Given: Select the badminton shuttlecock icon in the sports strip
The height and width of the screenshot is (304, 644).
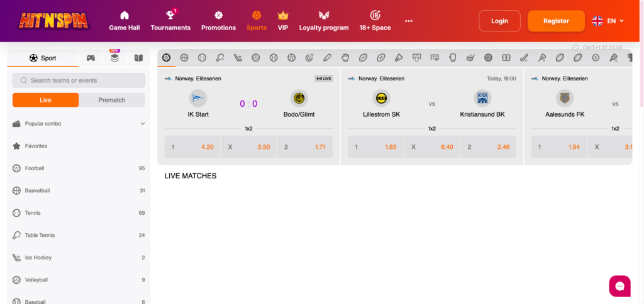Looking at the screenshot, I should 399,58.
